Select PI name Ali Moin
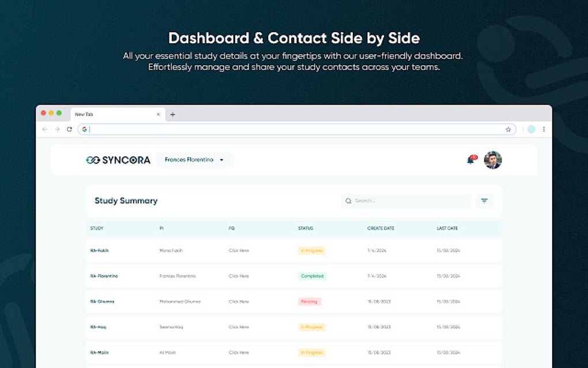The image size is (588, 368). (x=167, y=352)
